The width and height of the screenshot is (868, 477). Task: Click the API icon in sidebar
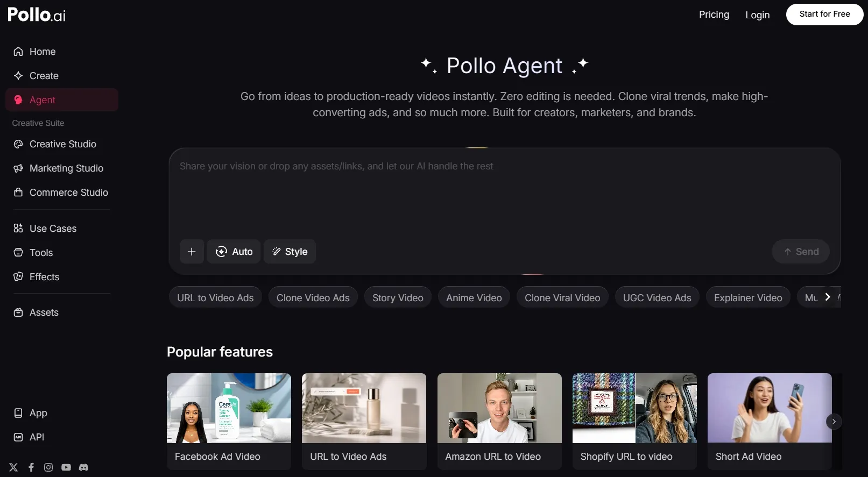[x=18, y=437]
